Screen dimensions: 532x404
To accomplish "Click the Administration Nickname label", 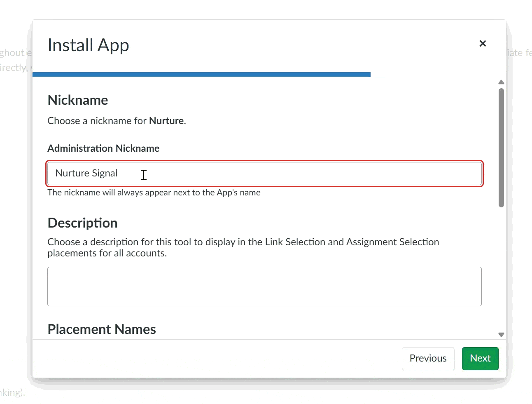I will tap(103, 148).
